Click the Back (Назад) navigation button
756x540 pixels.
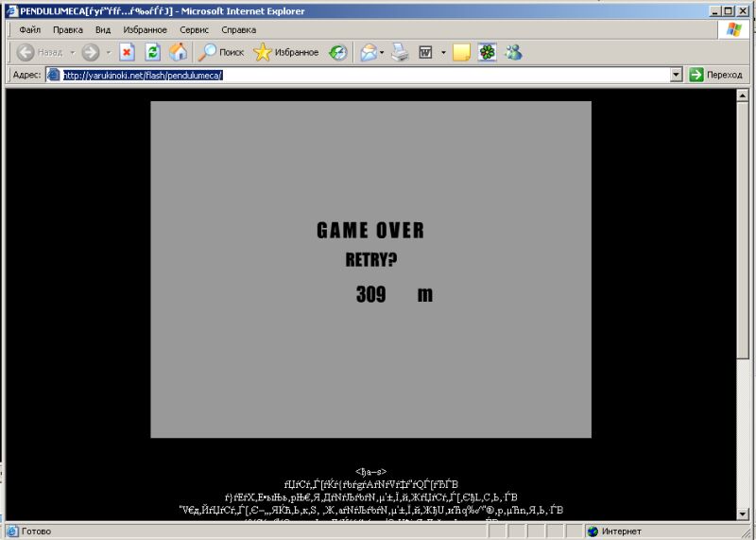(x=38, y=53)
